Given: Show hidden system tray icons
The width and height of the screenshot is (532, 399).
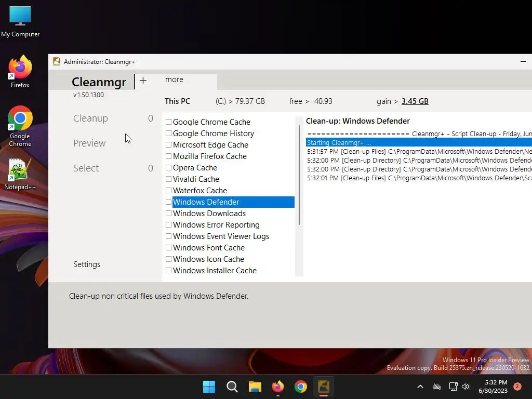Looking at the screenshot, I should click(x=420, y=387).
